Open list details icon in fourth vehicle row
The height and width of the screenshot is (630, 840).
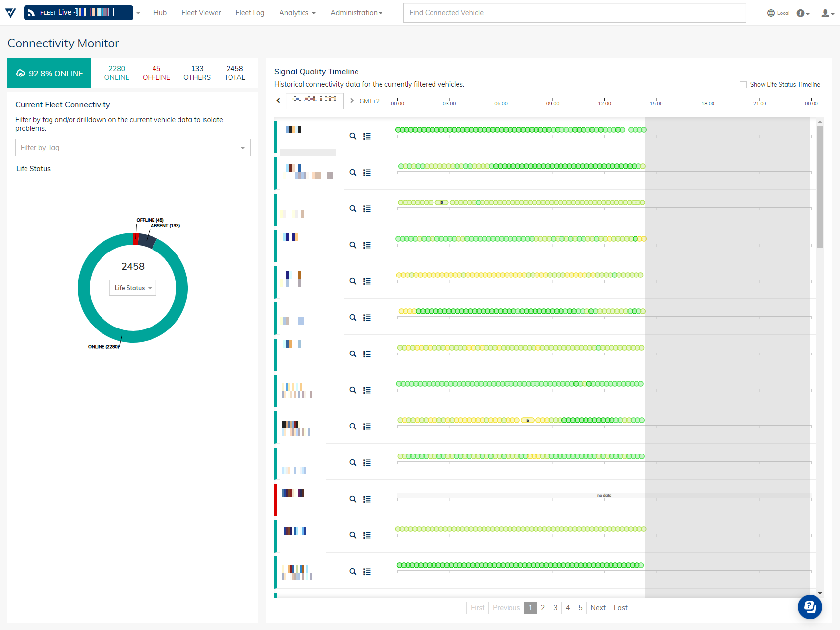point(367,245)
